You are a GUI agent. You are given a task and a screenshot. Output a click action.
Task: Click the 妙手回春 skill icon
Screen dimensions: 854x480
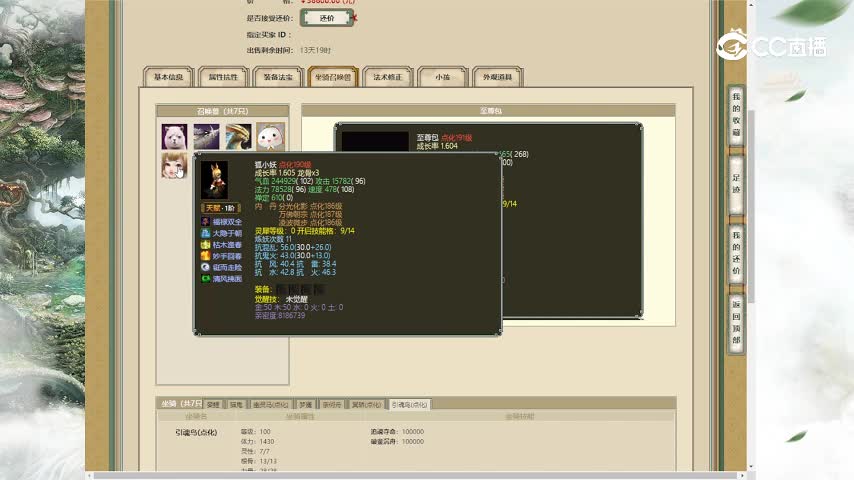(205, 256)
